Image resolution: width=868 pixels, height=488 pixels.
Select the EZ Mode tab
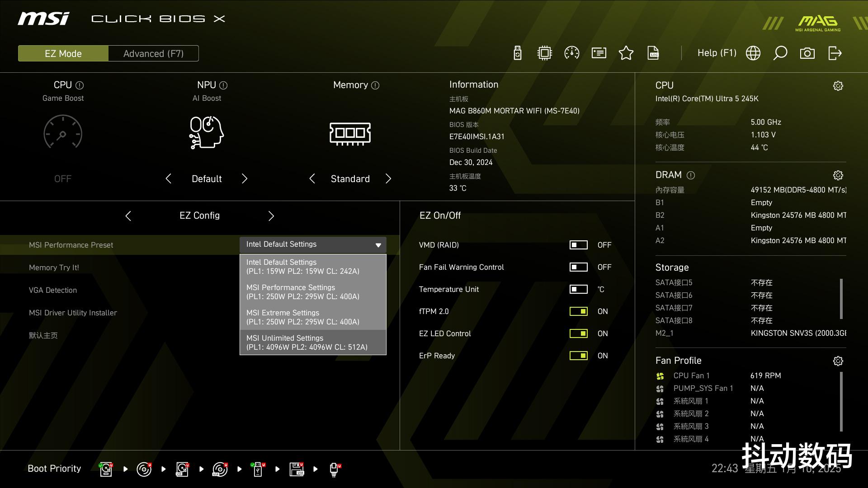[63, 53]
